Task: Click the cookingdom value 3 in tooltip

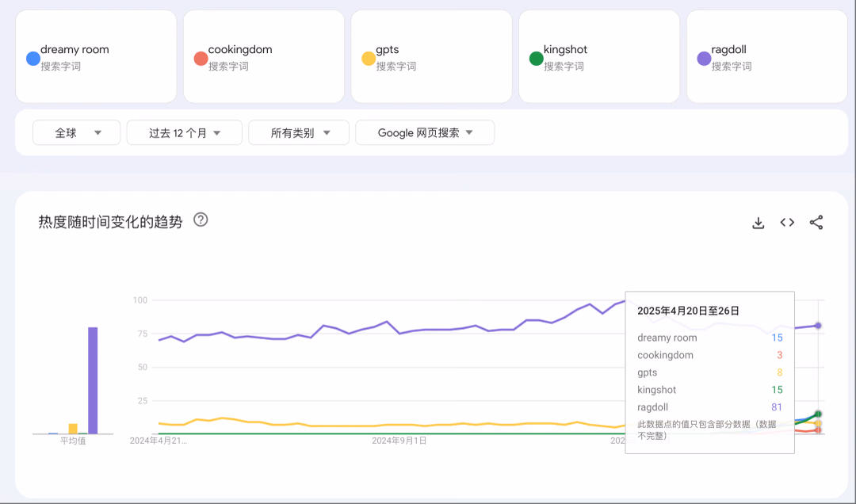Action: pos(780,355)
